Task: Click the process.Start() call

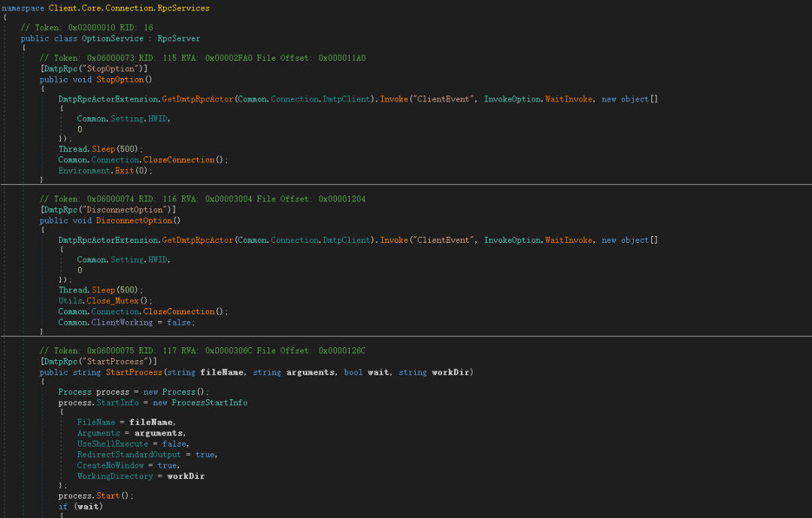Action: [95, 496]
